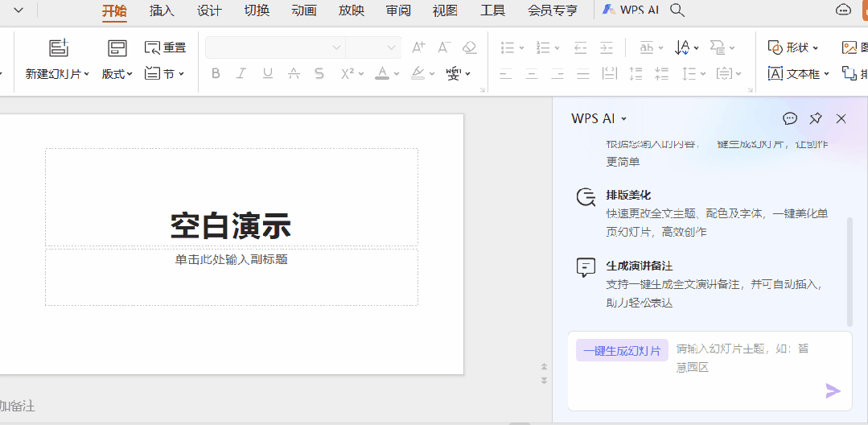Pin the WPS AI panel
This screenshot has width=868, height=425.
[816, 118]
